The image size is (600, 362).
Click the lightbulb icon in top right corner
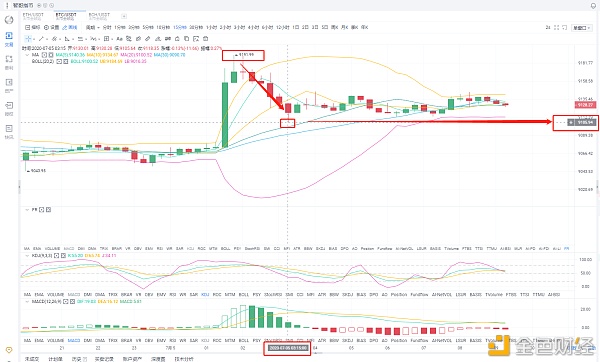(x=593, y=5)
